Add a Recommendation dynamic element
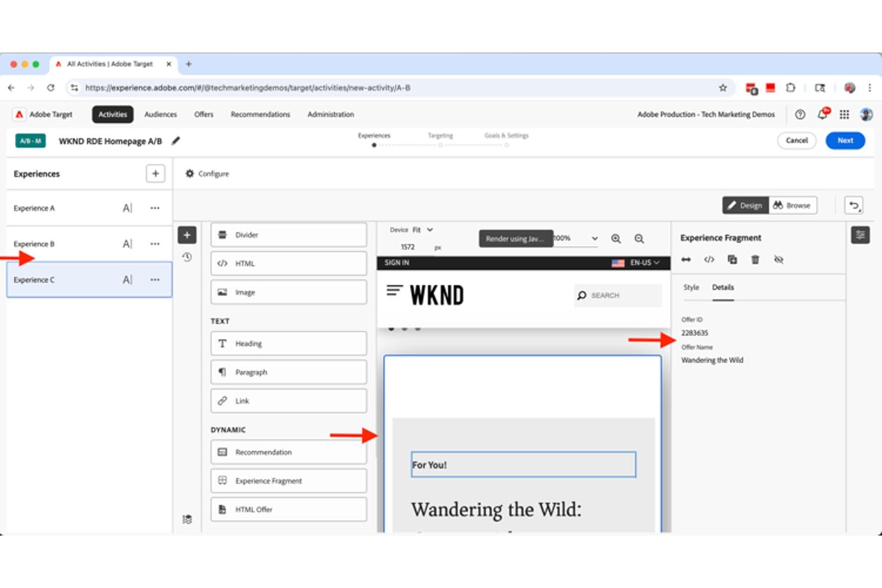The image size is (882, 588). point(288,452)
